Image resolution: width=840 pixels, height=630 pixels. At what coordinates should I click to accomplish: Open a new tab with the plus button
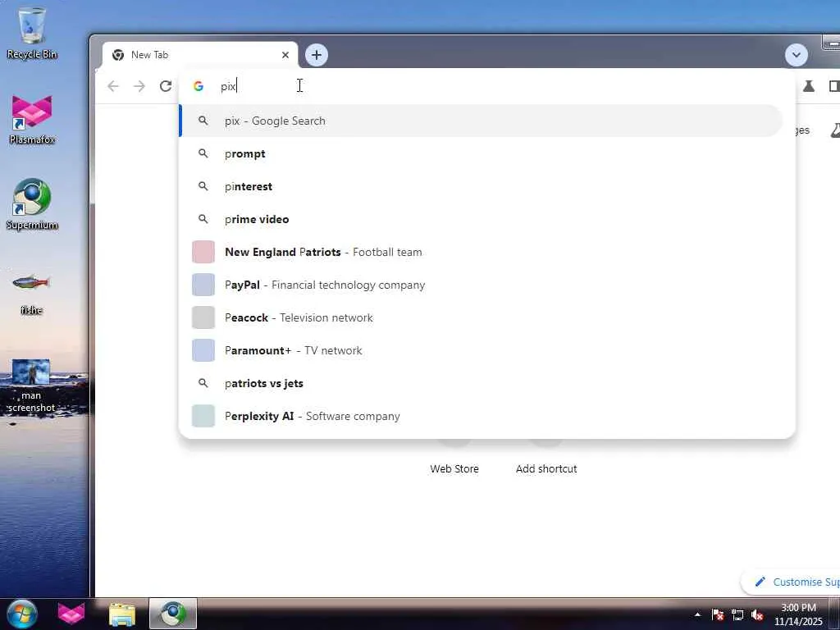317,55
